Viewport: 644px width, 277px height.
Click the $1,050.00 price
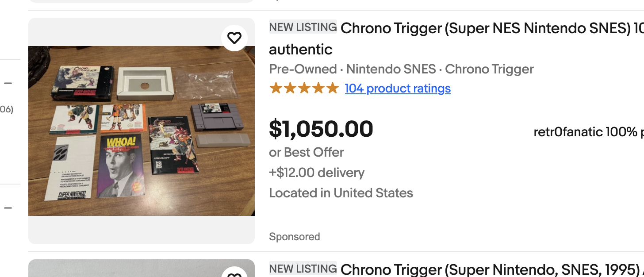[321, 129]
